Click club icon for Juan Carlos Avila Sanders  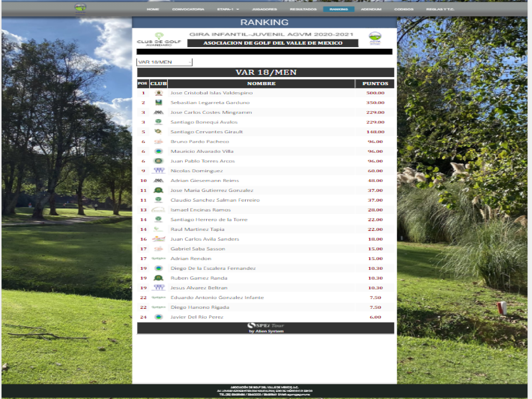[159, 239]
